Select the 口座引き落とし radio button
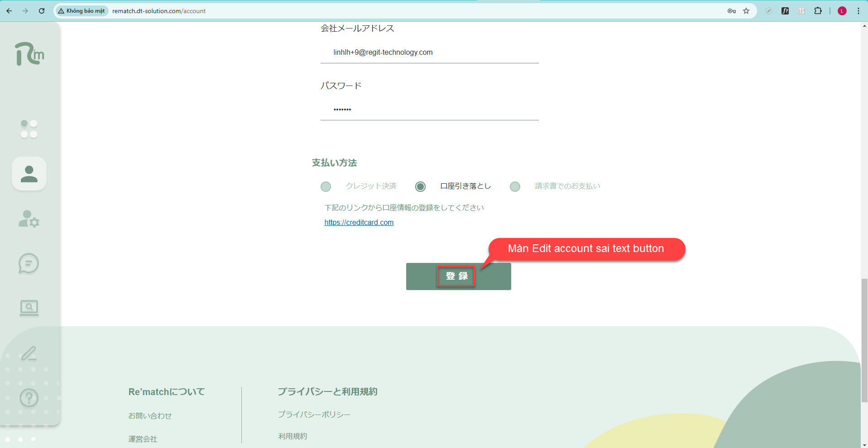 (x=420, y=186)
